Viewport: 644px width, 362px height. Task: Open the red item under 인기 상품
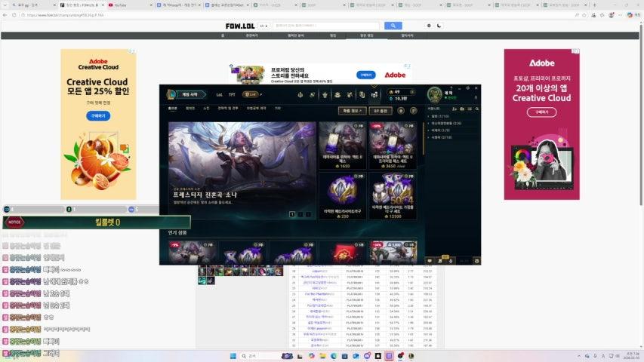tap(343, 252)
